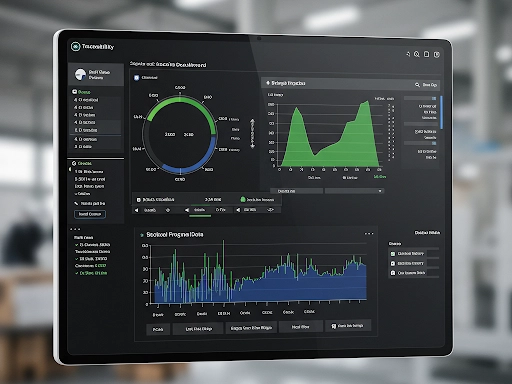Click green-text checkmarked item in lower-left list
This screenshot has width=512, height=384.
pyautogui.click(x=91, y=273)
